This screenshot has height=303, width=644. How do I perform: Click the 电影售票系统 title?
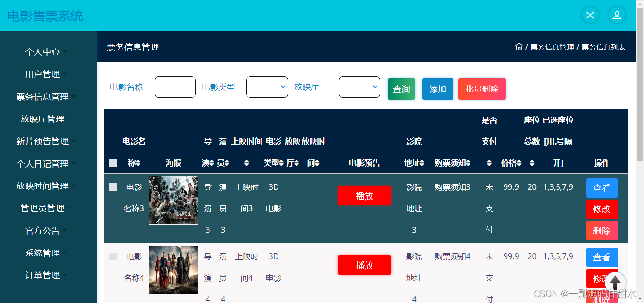[45, 16]
